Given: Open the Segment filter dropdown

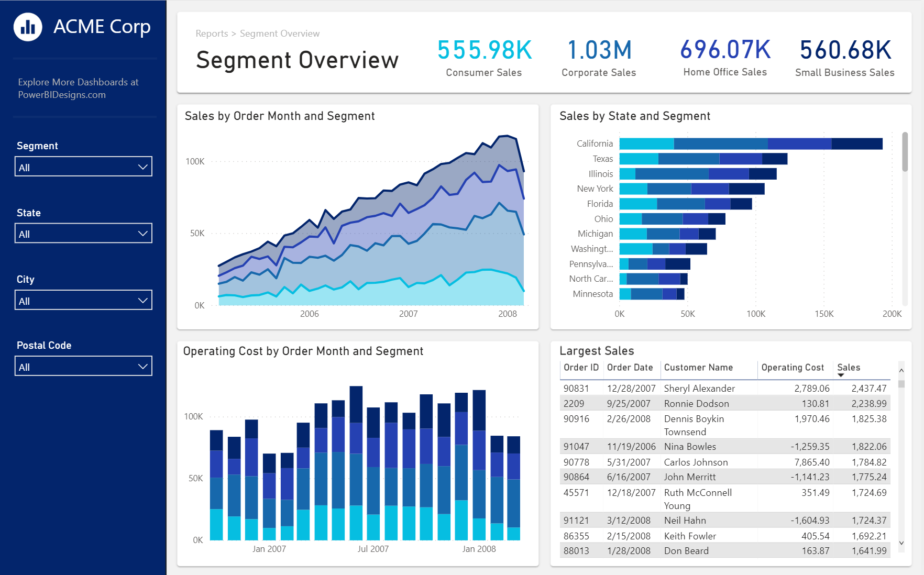Looking at the screenshot, I should coord(83,167).
